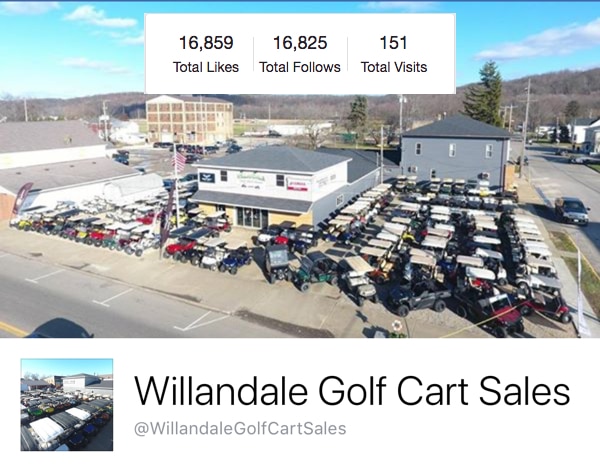Click the tall evergreen tree in photo
This screenshot has width=600, height=465.
point(484,94)
